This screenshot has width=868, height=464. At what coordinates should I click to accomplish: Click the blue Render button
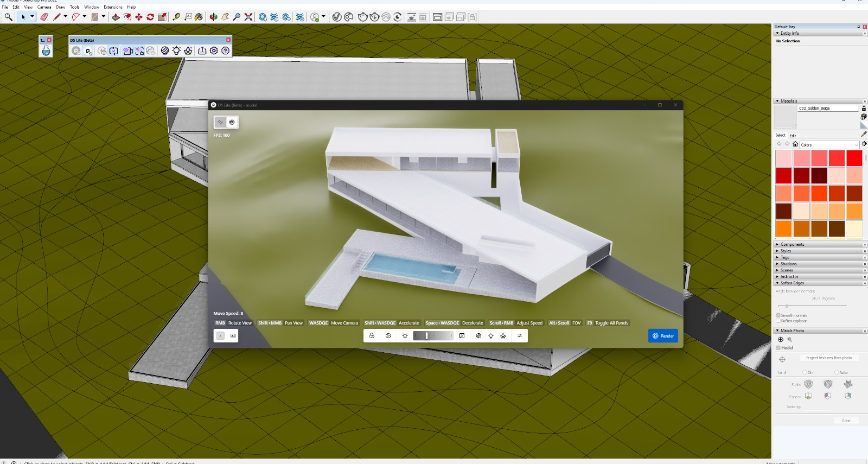pos(662,336)
